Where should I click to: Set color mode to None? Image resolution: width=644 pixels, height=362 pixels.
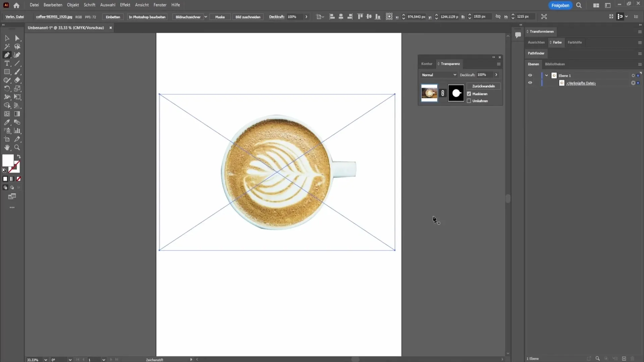[x=19, y=179]
